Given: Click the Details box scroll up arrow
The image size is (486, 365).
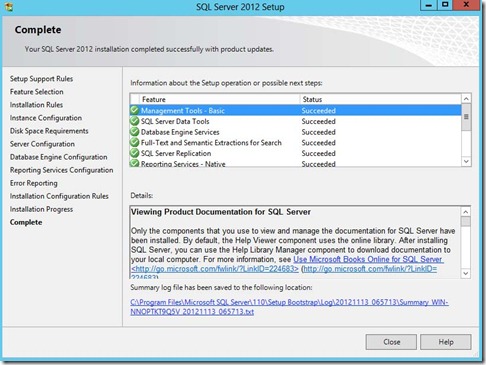Looking at the screenshot, I should click(x=466, y=212).
